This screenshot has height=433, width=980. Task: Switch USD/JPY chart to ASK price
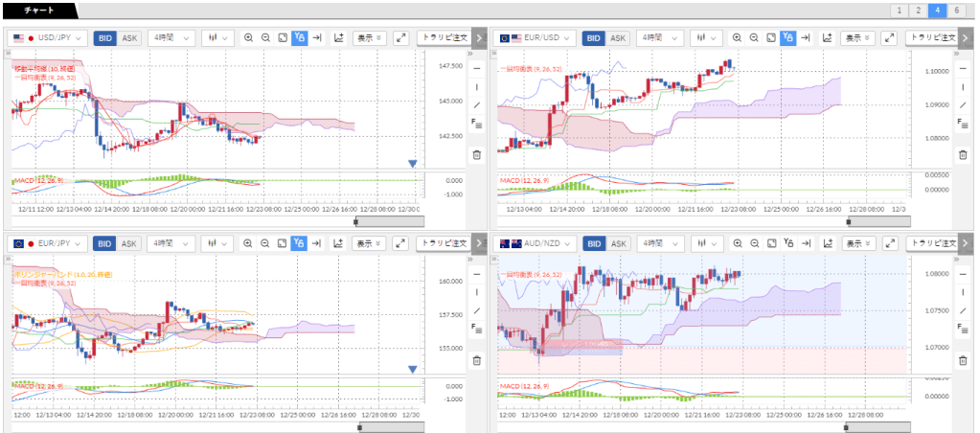[129, 38]
